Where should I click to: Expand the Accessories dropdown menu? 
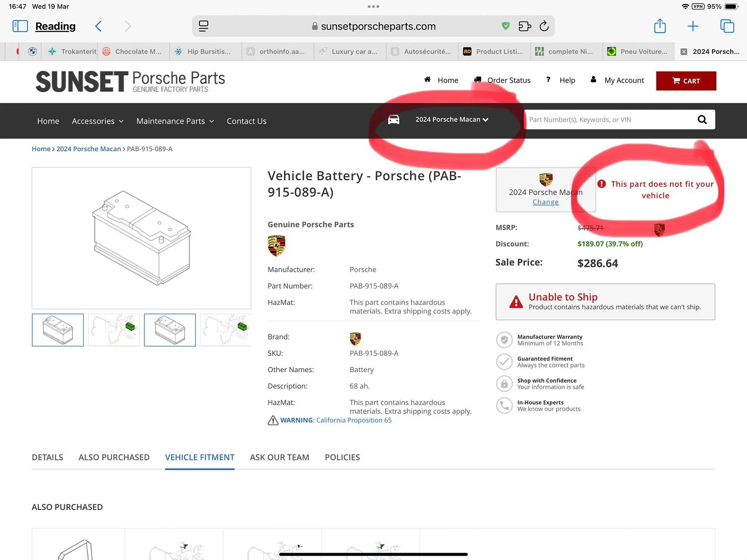98,121
